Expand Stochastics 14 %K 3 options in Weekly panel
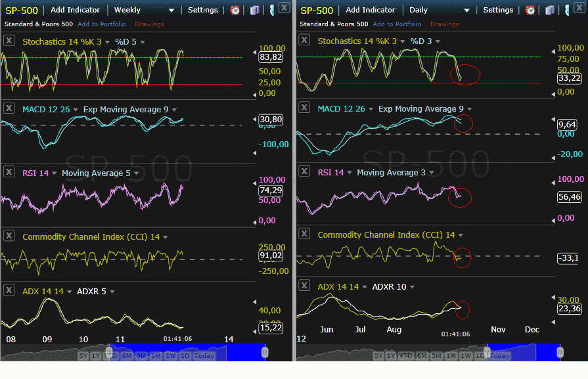This screenshot has height=379, width=588. click(x=107, y=42)
